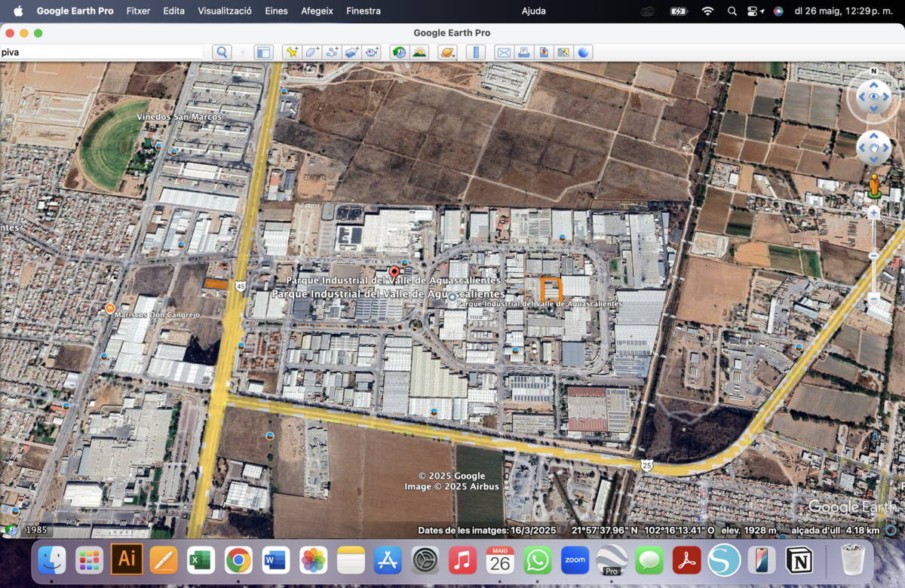Show the ruler measuring tool
Image resolution: width=905 pixels, height=588 pixels.
point(475,52)
